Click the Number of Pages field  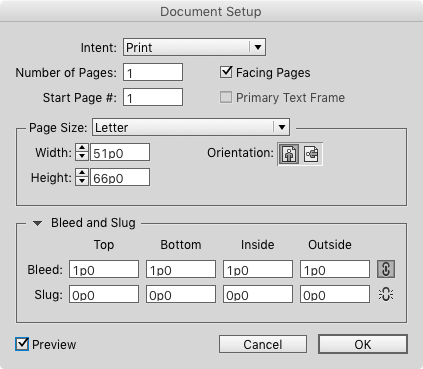(x=153, y=72)
